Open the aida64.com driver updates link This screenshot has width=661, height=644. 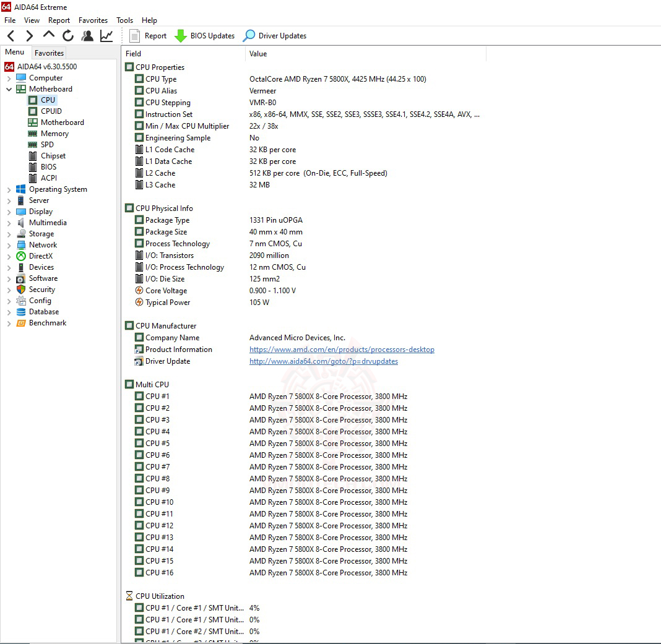tap(323, 361)
